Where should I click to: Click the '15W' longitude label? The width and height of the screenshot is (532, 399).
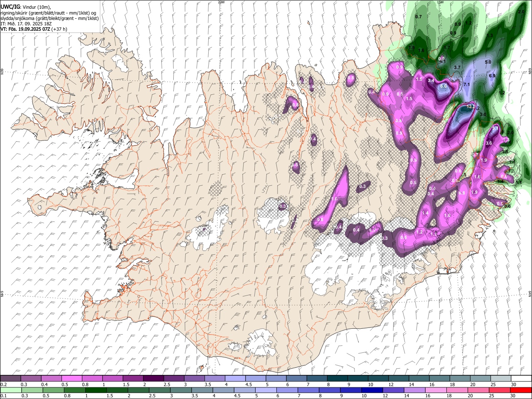pyautogui.click(x=440, y=2)
